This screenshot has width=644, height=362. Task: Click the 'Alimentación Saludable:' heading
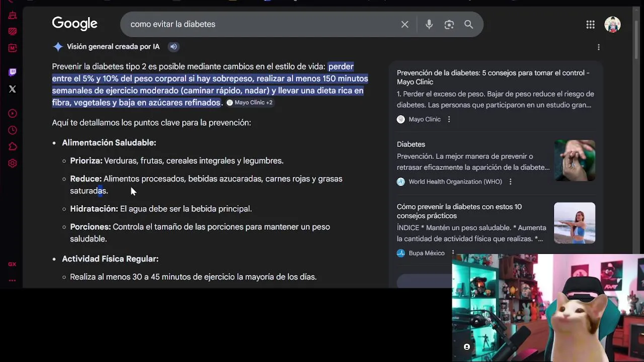click(x=109, y=143)
